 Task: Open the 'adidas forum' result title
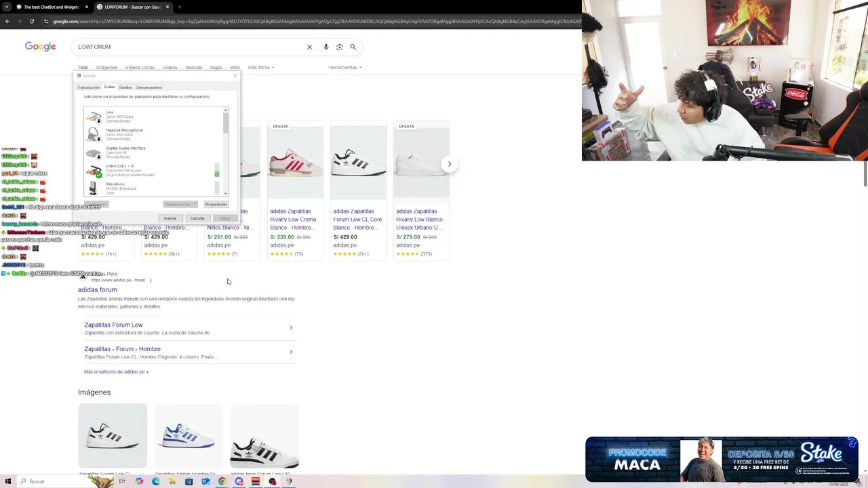[97, 289]
